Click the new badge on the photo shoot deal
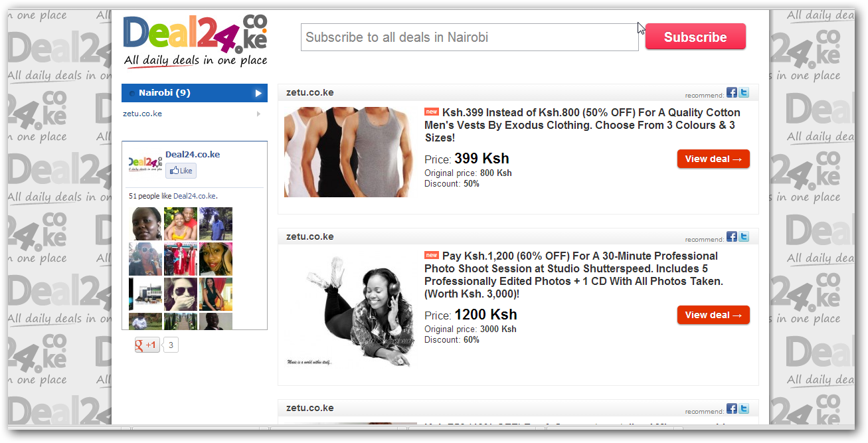The height and width of the screenshot is (443, 868). [432, 255]
